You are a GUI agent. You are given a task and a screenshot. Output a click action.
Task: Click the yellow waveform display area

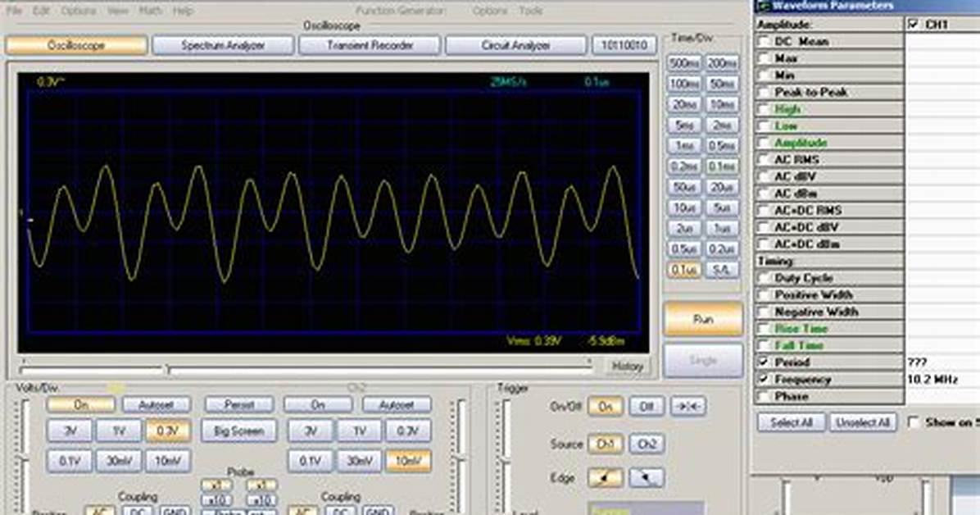tap(333, 212)
